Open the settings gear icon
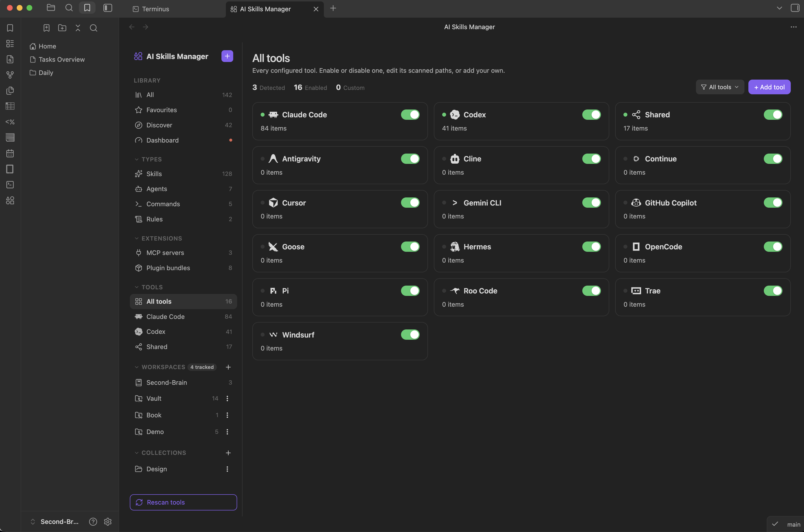The image size is (804, 532). (108, 521)
